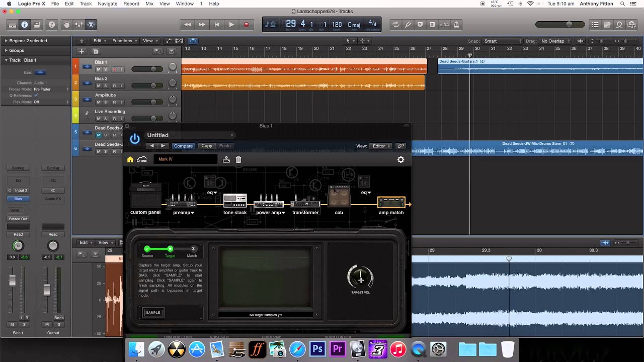Viewport: 644px width, 362px height.
Task: Open the Mixer faders icon
Action: click(79, 25)
